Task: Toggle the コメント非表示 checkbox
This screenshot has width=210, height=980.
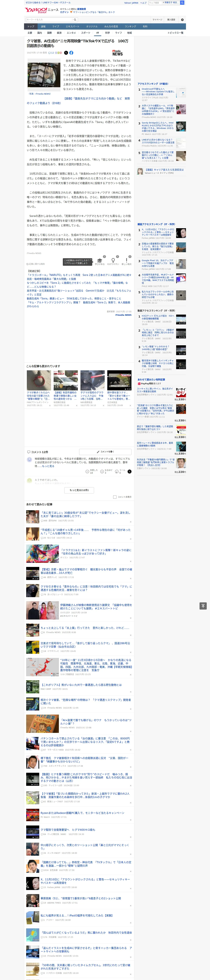Action: [x=115, y=497]
